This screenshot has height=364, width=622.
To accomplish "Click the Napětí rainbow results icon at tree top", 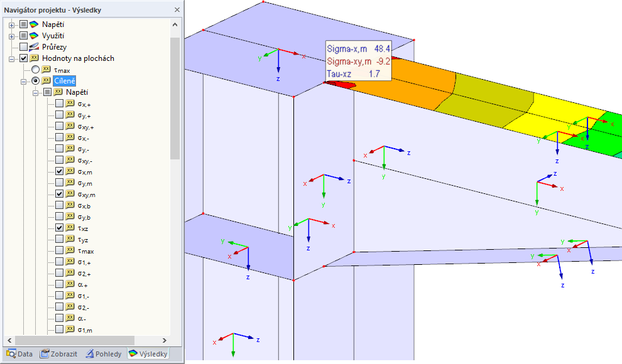I will click(34, 24).
